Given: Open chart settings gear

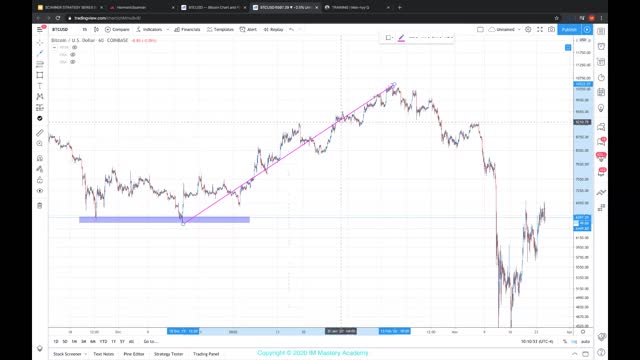Looking at the screenshot, I should 528,29.
